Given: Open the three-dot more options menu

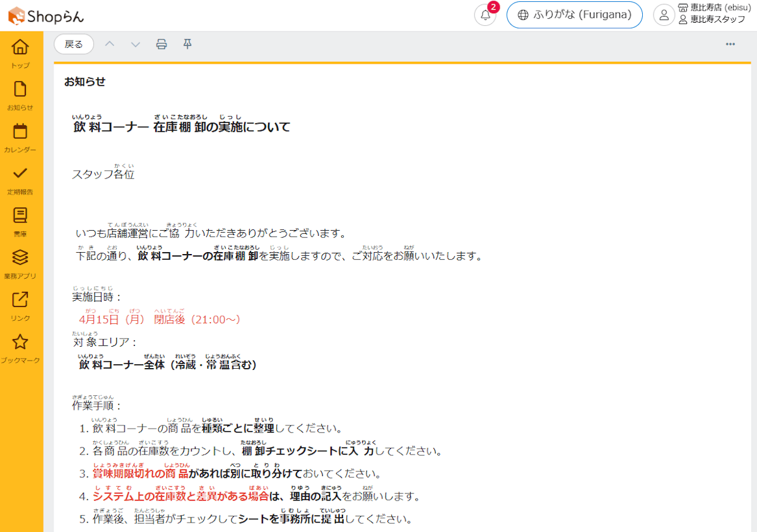Looking at the screenshot, I should coord(730,44).
